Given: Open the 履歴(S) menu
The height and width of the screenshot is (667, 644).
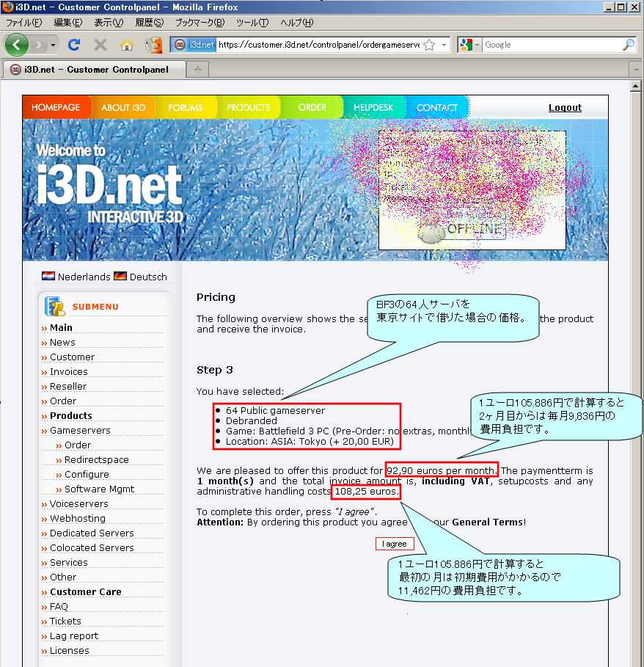Looking at the screenshot, I should click(x=149, y=23).
